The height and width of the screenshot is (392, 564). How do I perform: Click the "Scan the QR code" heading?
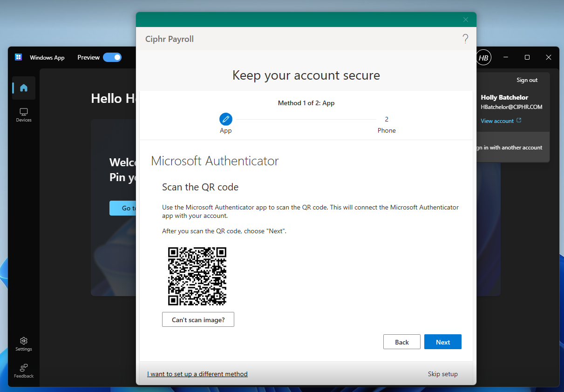point(200,187)
